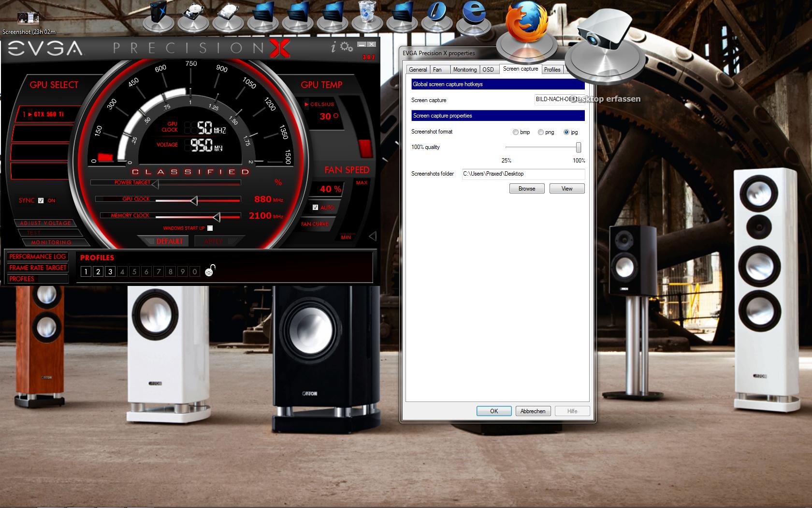Toggle the SYNC ON checkbox
This screenshot has width=812, height=508.
41,200
